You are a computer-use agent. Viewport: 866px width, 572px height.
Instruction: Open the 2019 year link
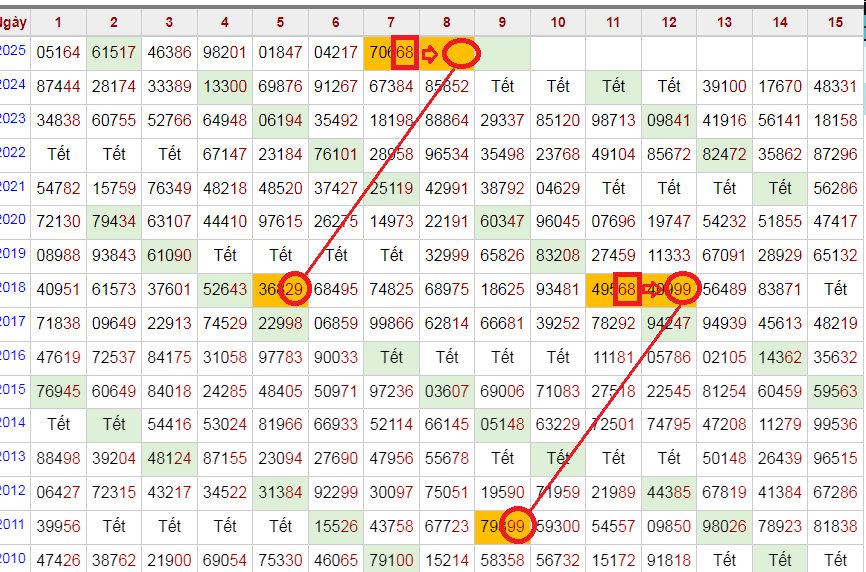(x=12, y=254)
